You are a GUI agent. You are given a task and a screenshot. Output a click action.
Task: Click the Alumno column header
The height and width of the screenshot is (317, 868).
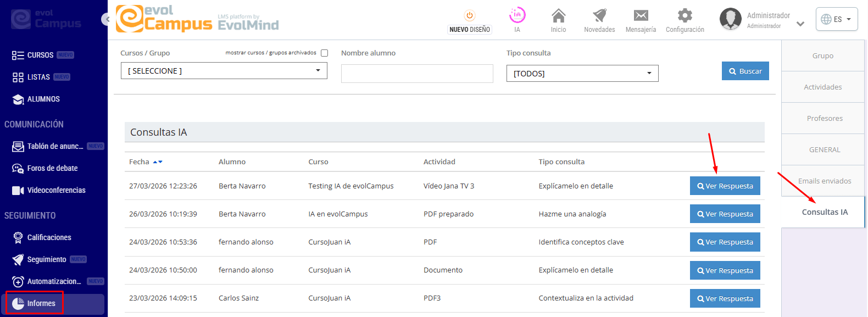pos(232,162)
